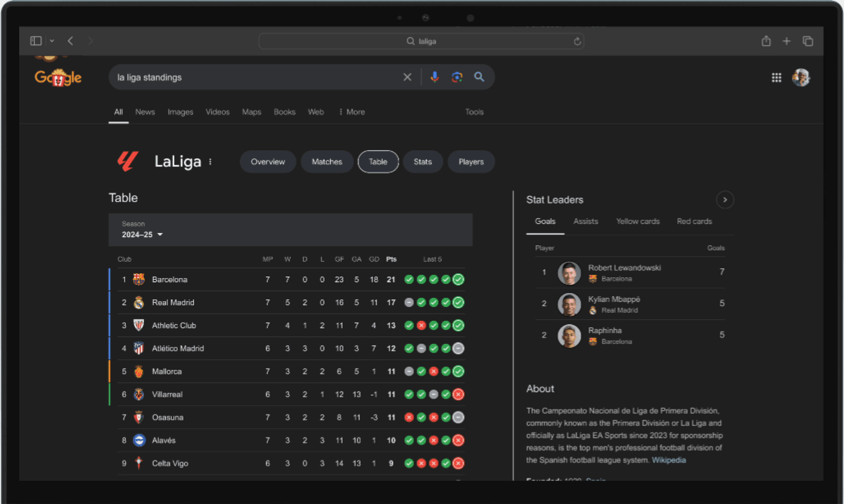The image size is (844, 504).
Task: Switch to the Yellow cards stat tab
Action: (x=638, y=222)
